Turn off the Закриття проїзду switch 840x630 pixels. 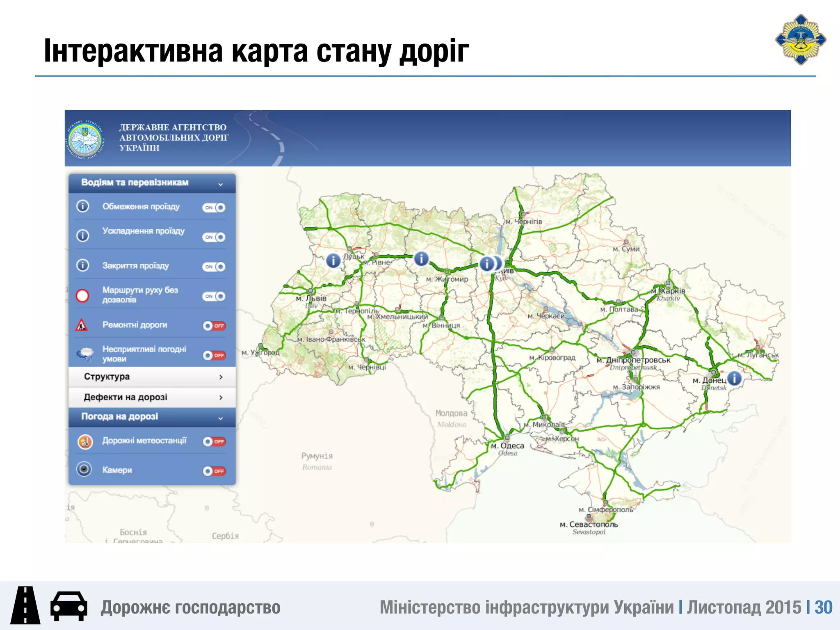[x=214, y=267]
